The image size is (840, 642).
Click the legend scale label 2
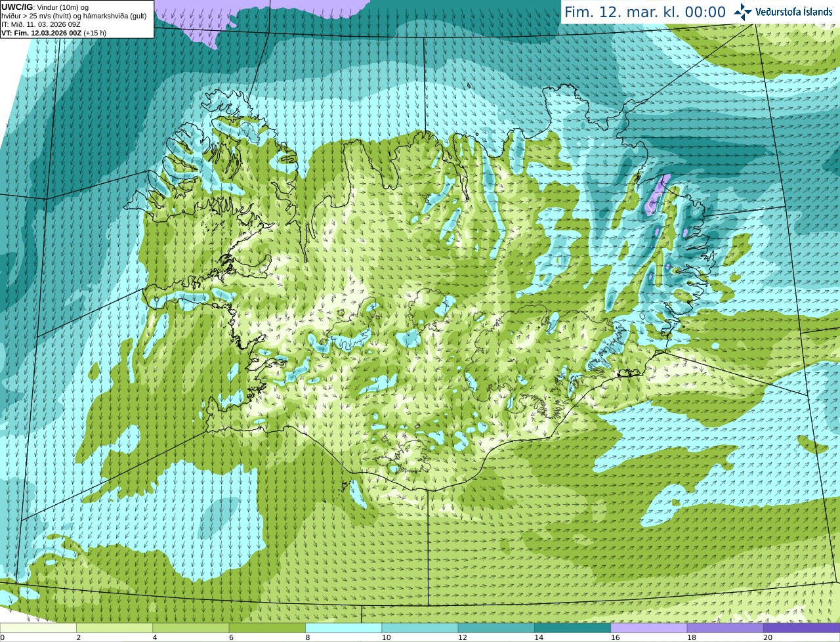coord(79,637)
